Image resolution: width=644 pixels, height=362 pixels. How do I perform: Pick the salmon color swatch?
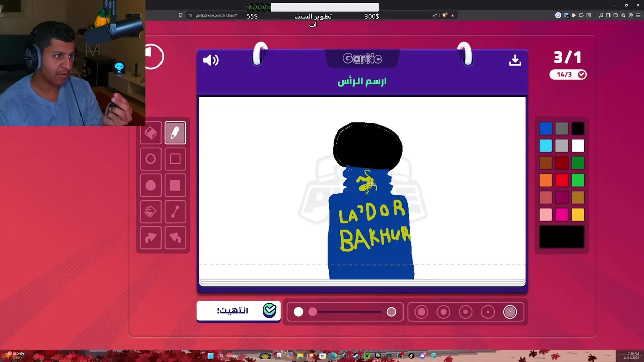pyautogui.click(x=546, y=198)
